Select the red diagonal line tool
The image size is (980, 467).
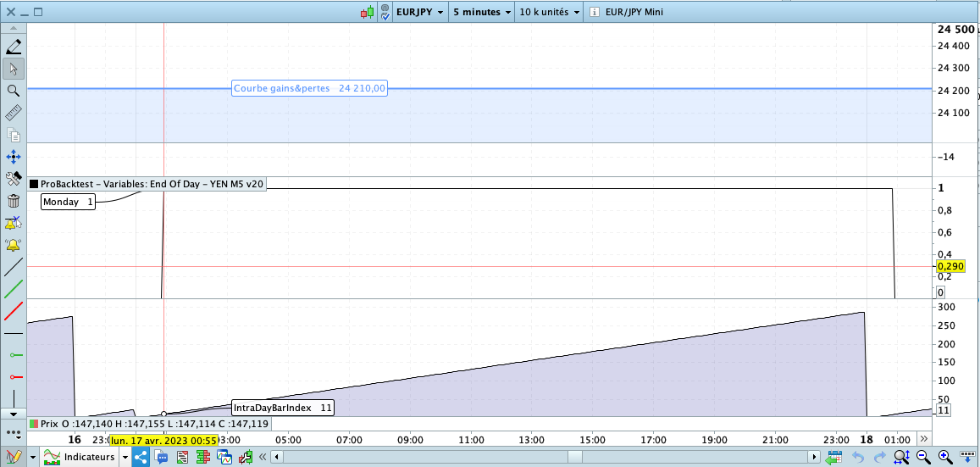point(14,311)
